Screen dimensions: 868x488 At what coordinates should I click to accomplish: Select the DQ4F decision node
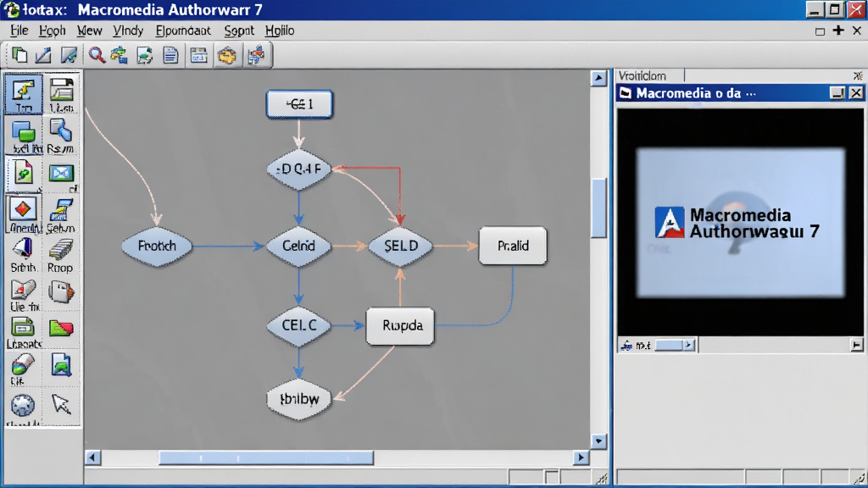coord(299,169)
